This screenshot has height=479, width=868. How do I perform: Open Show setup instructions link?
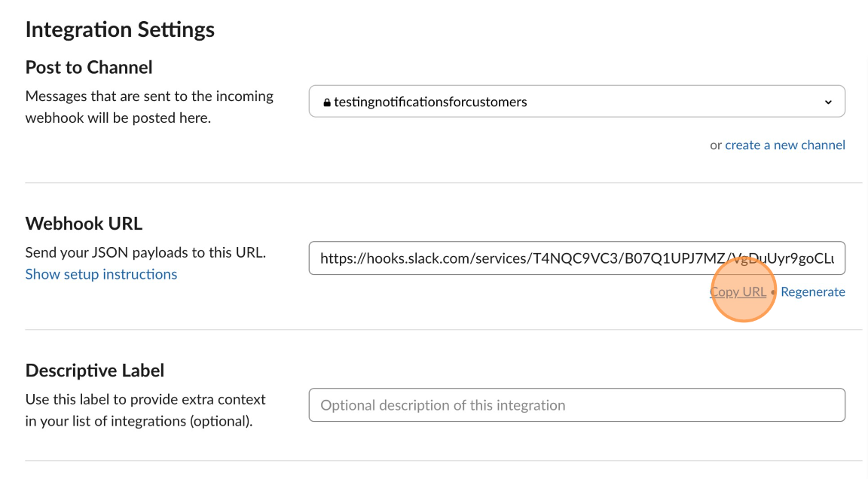coord(101,274)
